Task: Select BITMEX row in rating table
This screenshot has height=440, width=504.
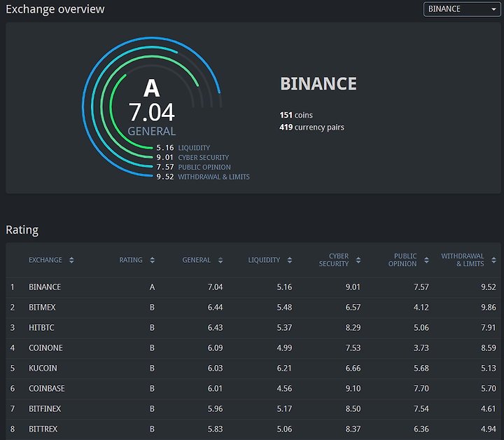Action: [253, 308]
